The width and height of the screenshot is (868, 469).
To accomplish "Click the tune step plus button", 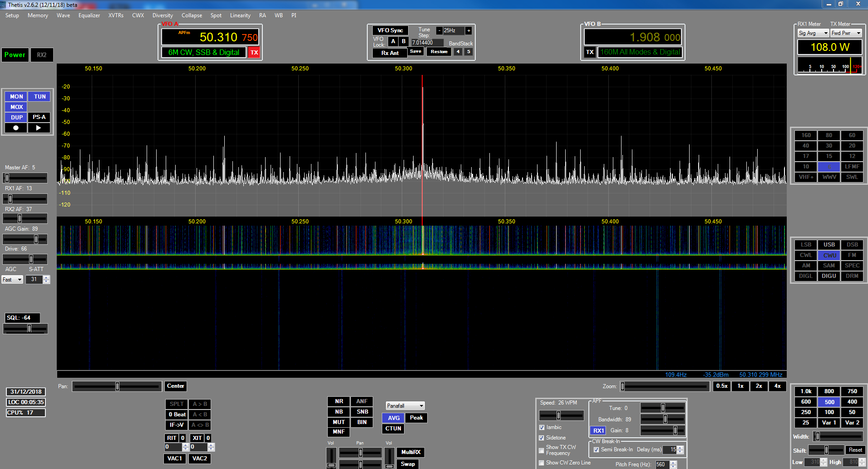I will tap(469, 30).
